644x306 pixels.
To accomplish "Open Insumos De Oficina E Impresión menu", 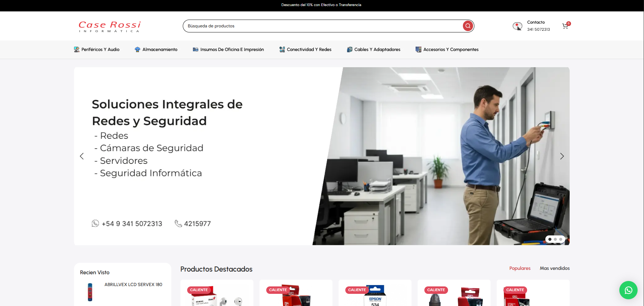I will pyautogui.click(x=232, y=50).
